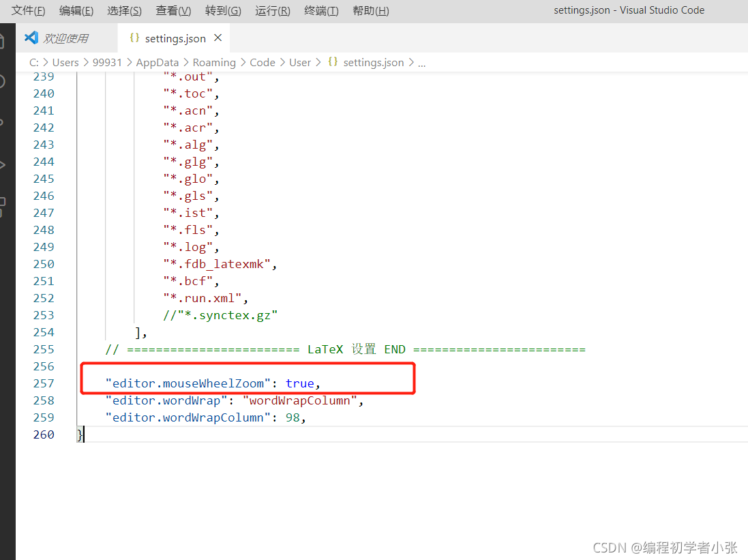748x560 pixels.
Task: Click the User breadcrumb segment
Action: (300, 63)
